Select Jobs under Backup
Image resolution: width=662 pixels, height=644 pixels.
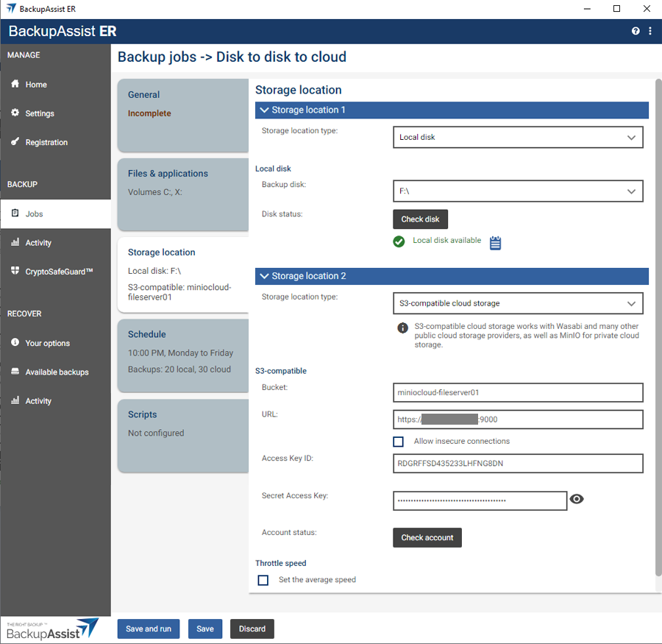55,213
